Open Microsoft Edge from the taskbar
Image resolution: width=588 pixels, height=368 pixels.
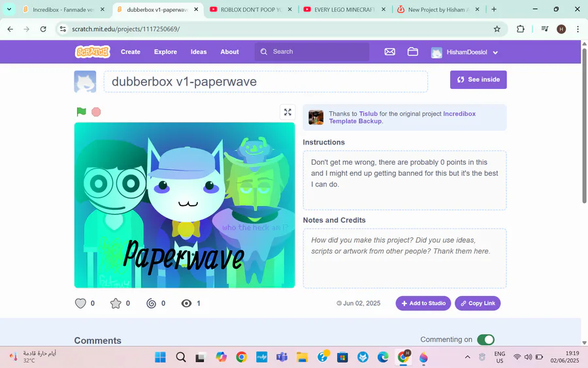click(x=383, y=357)
